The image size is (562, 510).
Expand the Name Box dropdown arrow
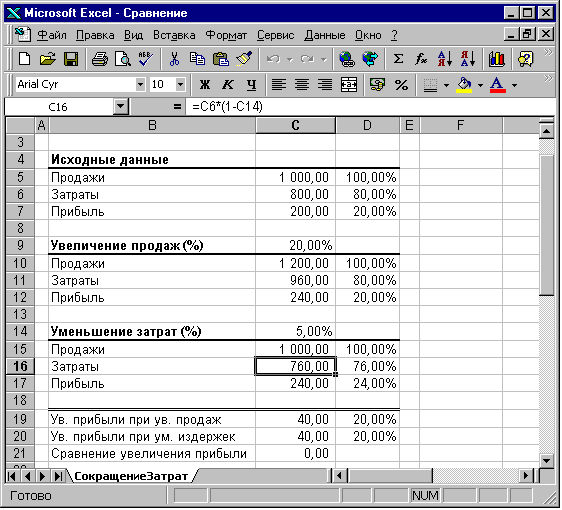[x=121, y=106]
